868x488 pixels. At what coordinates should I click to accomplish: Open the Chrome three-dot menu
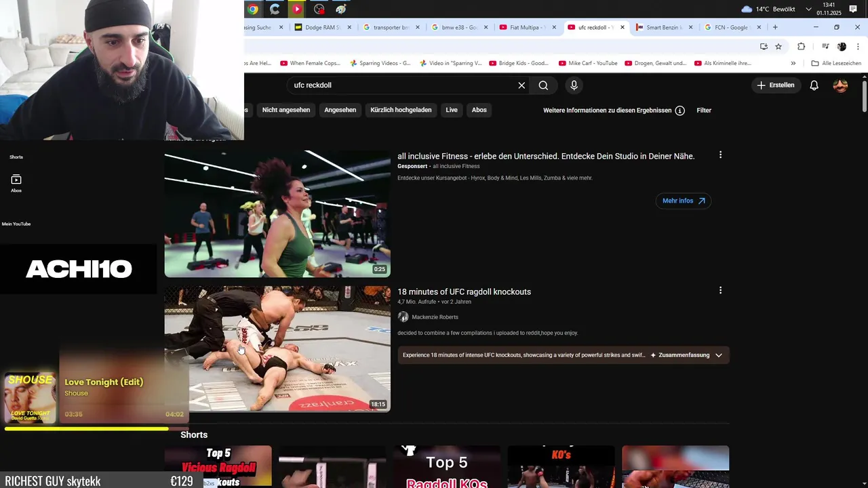coord(858,46)
